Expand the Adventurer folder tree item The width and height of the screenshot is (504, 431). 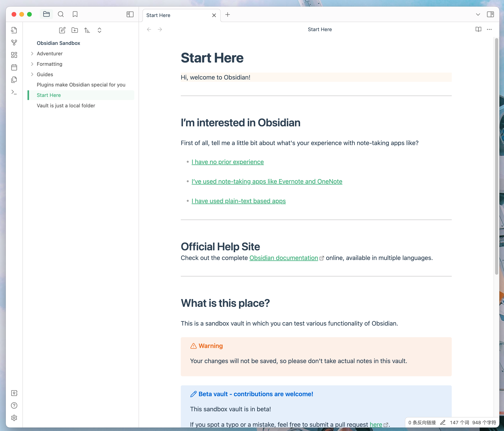click(32, 53)
